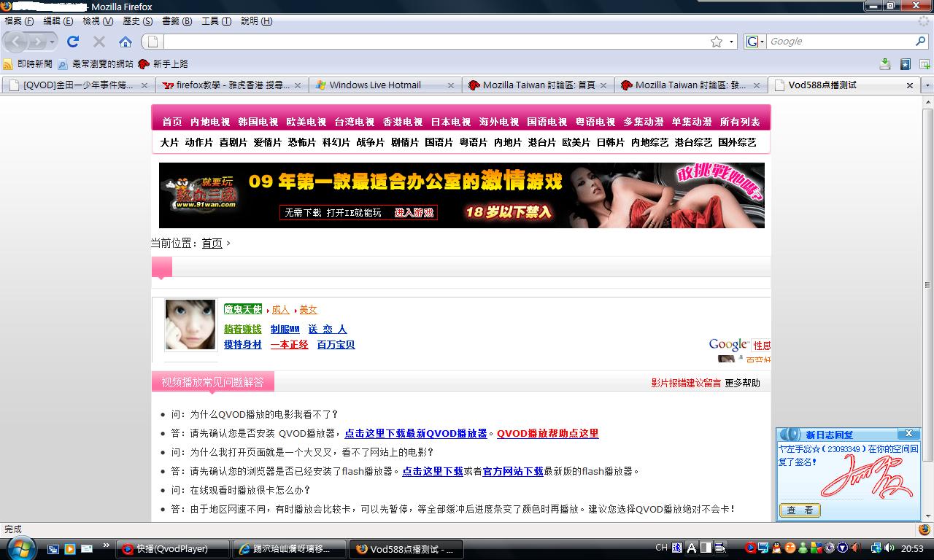
Task: Open 快播(QvodPlayer) from the taskbar
Action: (x=174, y=549)
